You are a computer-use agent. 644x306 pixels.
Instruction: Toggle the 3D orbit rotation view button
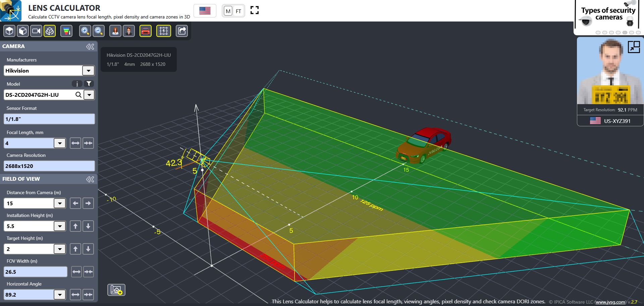50,31
